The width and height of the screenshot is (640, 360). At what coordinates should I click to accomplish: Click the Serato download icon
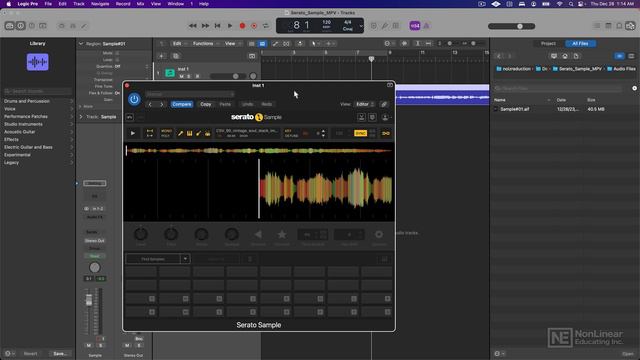361,118
